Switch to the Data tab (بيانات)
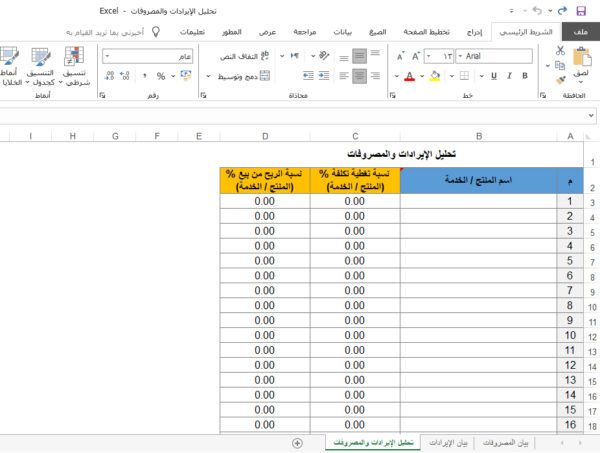 point(342,32)
